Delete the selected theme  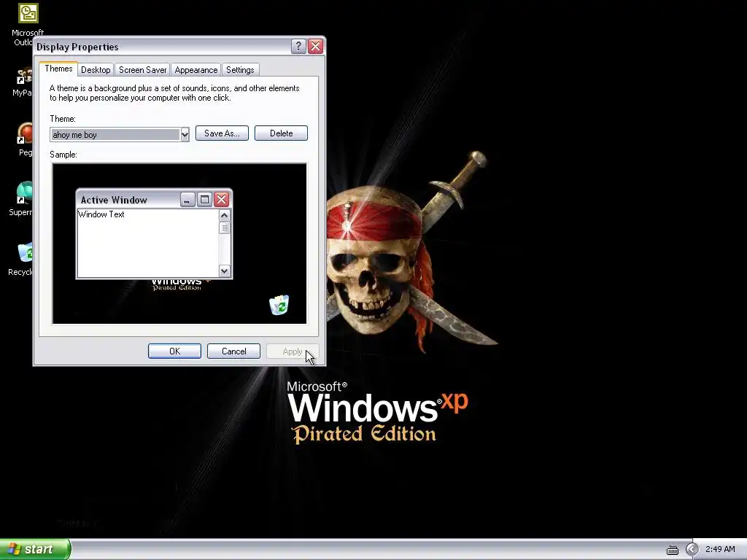(281, 133)
